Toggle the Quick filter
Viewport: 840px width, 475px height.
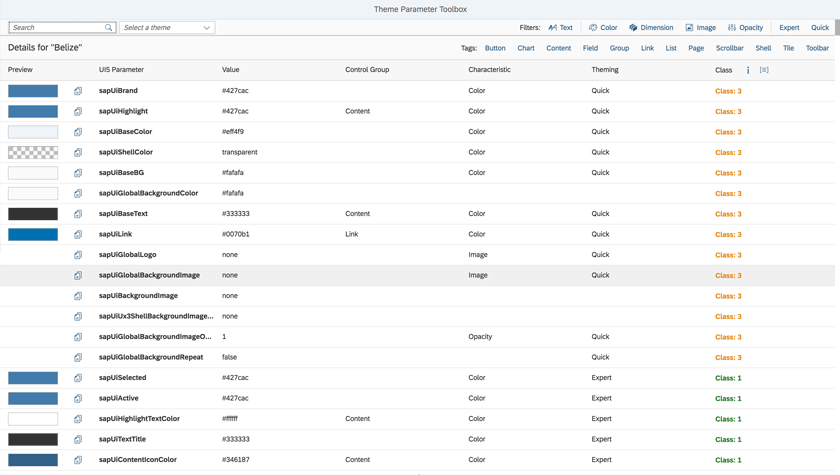[x=820, y=27]
